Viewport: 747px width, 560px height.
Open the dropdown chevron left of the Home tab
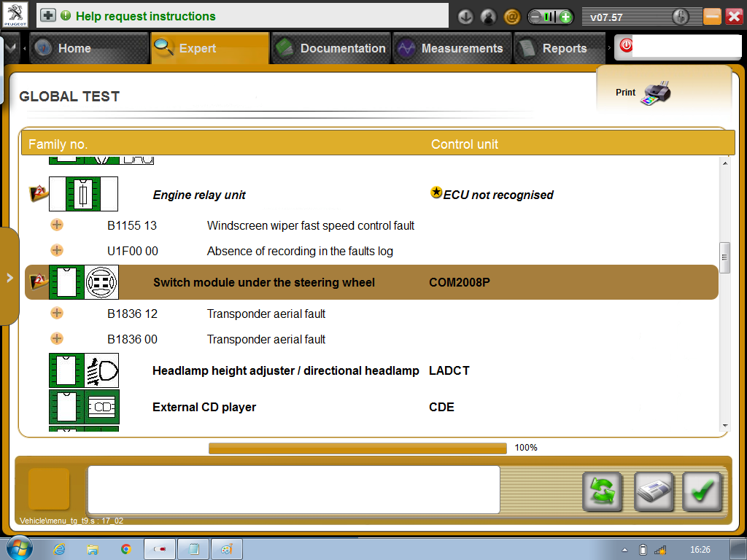click(10, 47)
